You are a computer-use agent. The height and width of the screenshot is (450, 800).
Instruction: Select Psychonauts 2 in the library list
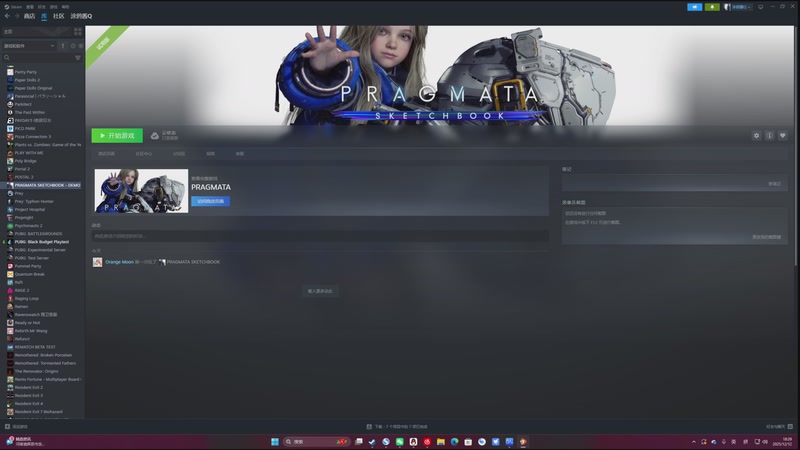click(29, 226)
